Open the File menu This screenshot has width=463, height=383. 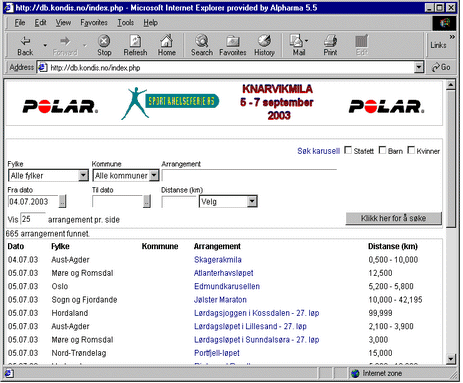coord(20,23)
